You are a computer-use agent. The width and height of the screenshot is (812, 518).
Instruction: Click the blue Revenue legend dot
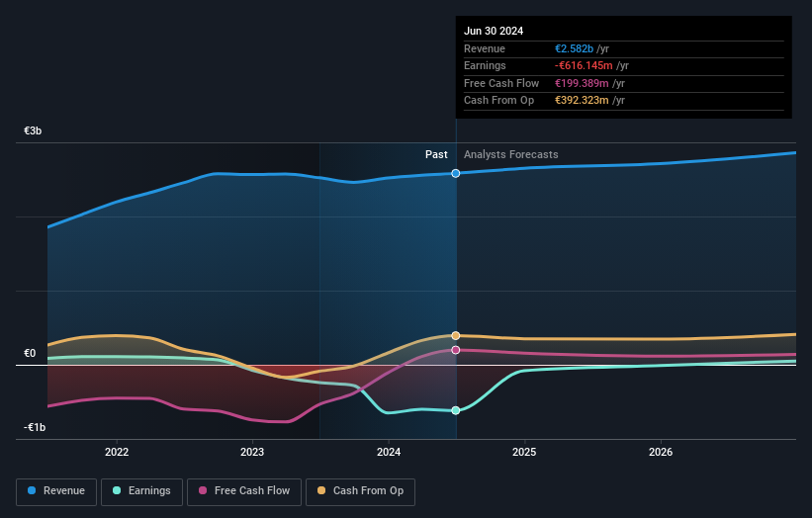(x=32, y=490)
